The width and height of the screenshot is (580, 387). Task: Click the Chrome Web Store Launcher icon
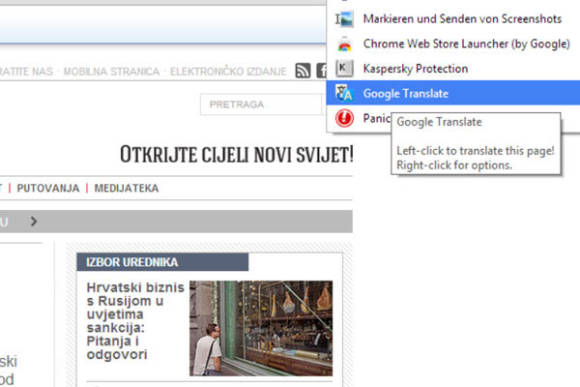(344, 44)
